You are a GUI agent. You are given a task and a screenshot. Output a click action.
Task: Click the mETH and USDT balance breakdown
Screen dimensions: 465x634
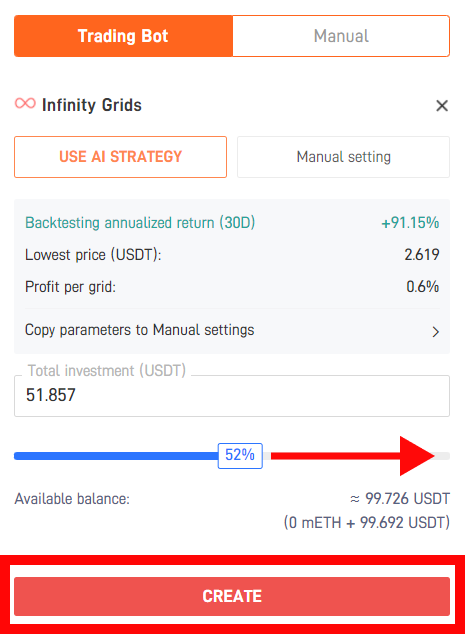tap(367, 522)
